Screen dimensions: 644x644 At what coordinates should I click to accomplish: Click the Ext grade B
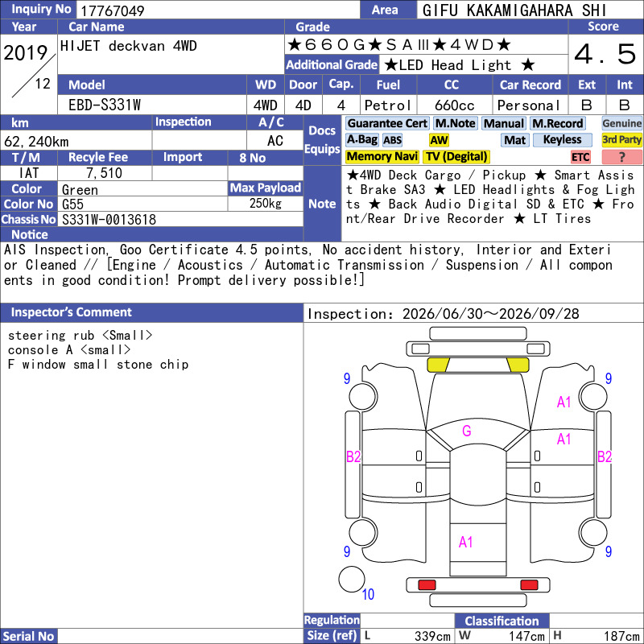click(x=587, y=105)
